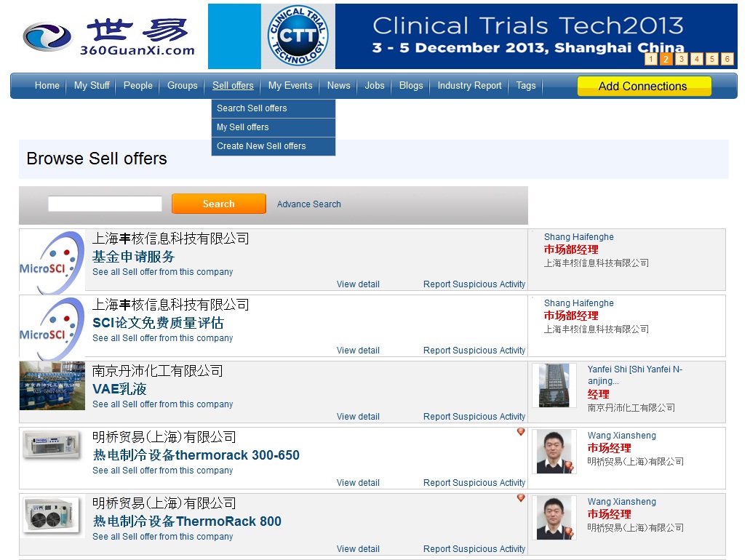This screenshot has height=560, width=750.
Task: View detail of the 基金申请服务 offer
Action: [358, 284]
